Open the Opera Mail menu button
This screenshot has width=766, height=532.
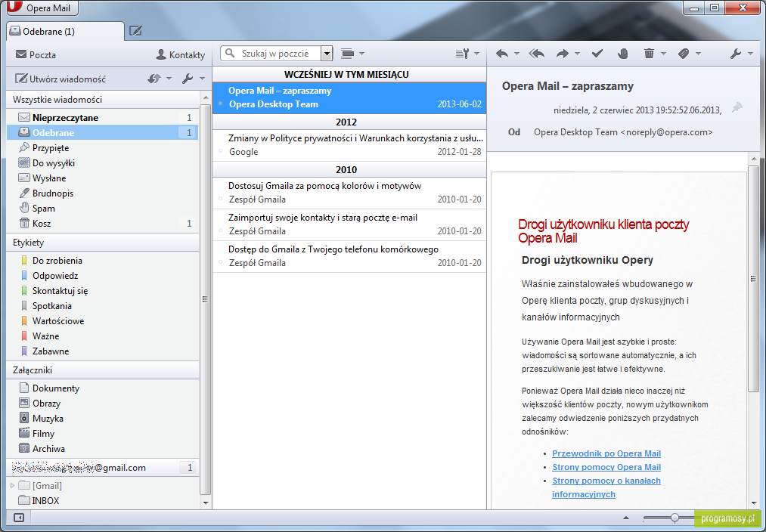click(x=42, y=8)
